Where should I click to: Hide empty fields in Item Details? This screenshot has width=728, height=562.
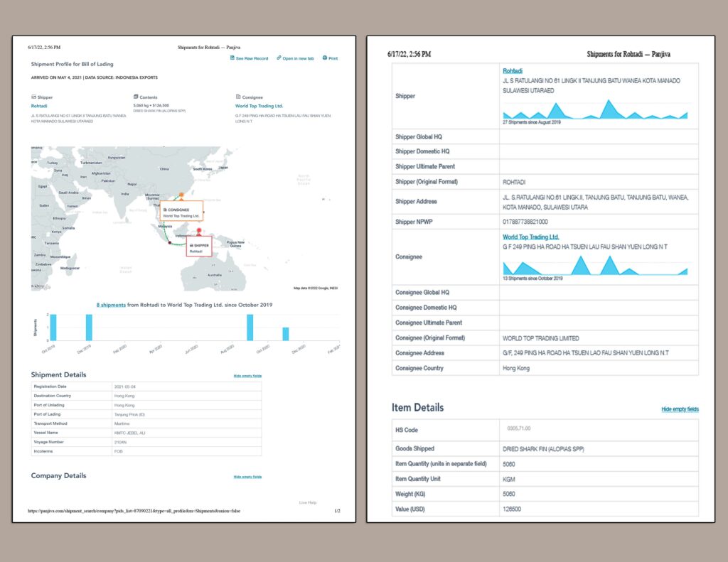point(680,409)
